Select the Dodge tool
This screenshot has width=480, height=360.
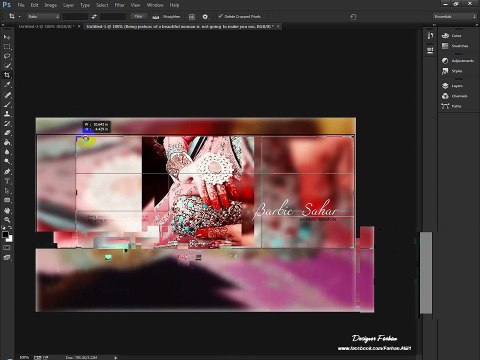pyautogui.click(x=7, y=161)
